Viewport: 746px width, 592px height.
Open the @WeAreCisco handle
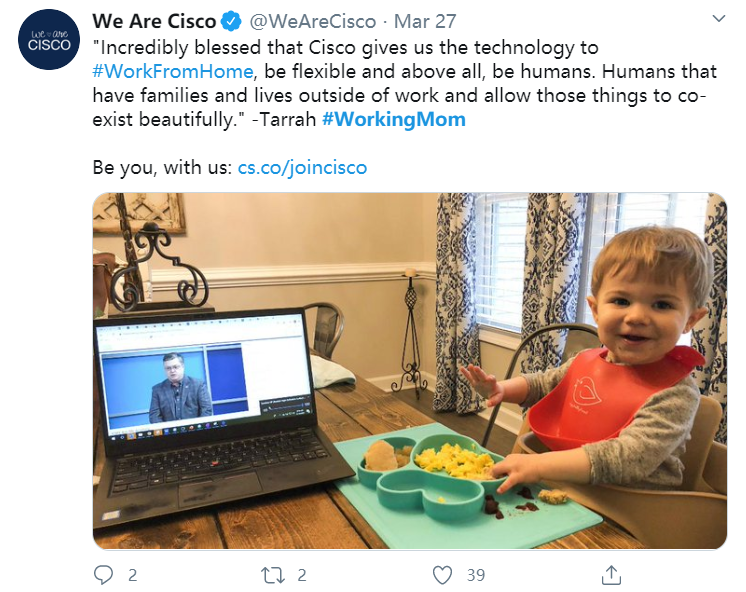click(x=313, y=21)
